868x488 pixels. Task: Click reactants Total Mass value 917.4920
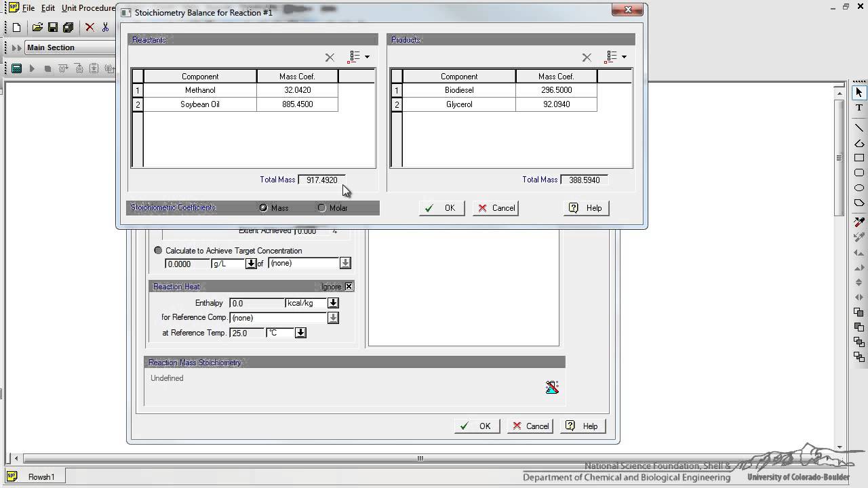[x=321, y=180]
